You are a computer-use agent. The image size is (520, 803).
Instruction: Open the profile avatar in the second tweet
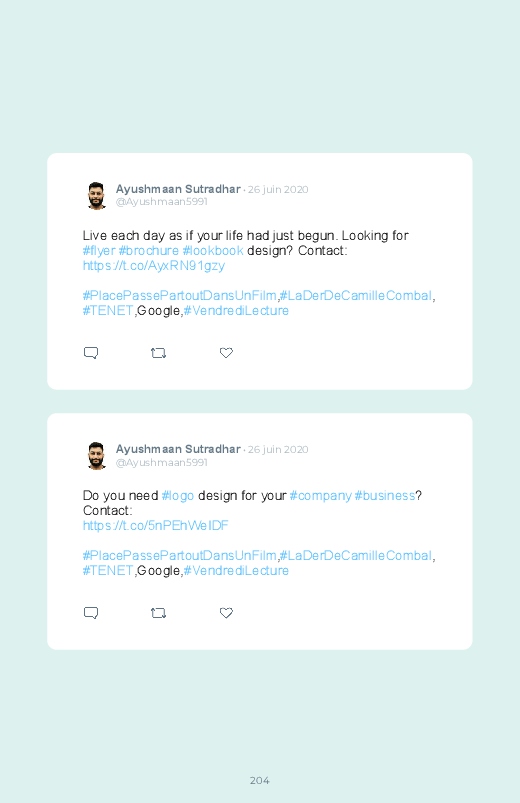coord(96,456)
